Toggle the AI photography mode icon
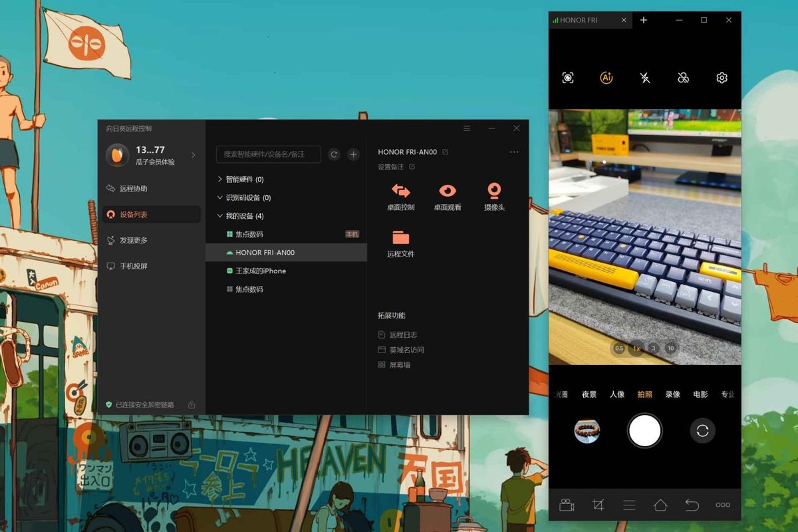The width and height of the screenshot is (798, 532). (x=606, y=78)
